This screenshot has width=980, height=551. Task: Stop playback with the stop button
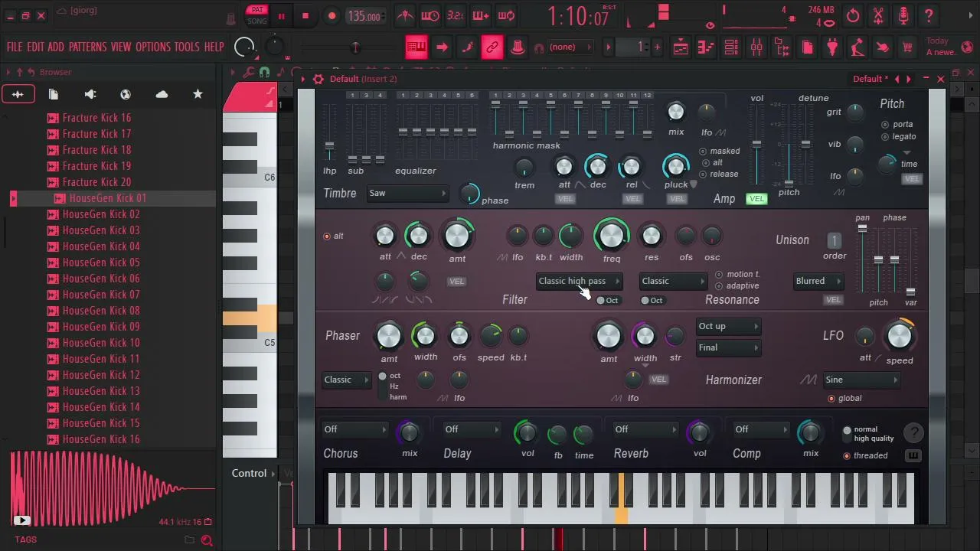click(x=305, y=16)
